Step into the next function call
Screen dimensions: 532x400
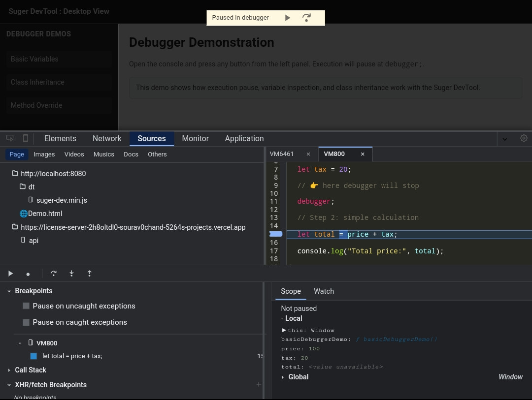pos(71,273)
